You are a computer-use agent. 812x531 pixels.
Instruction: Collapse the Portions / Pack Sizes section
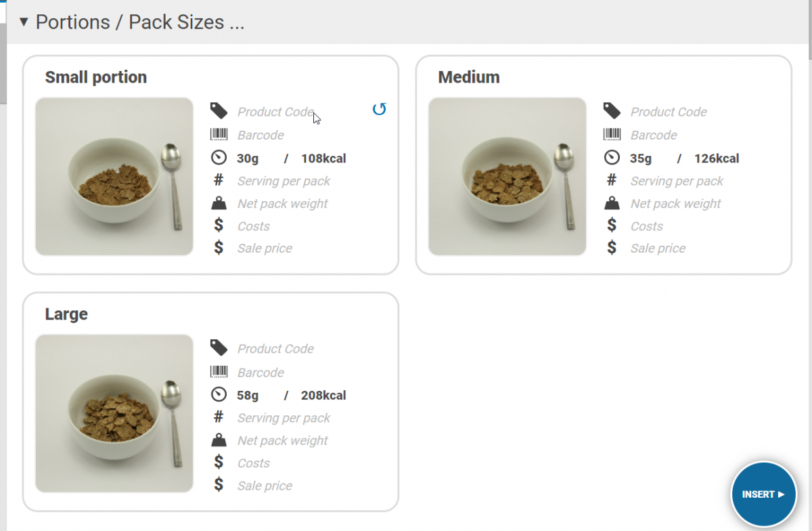24,22
